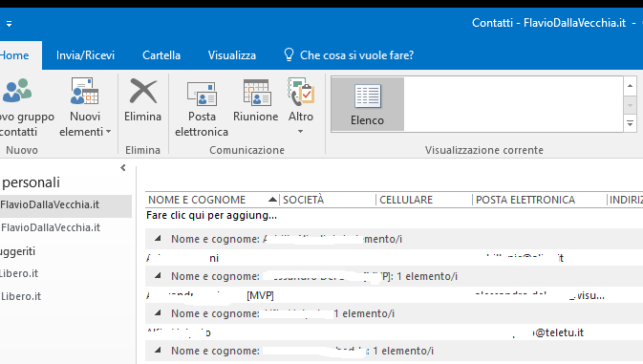Screen dimensions: 643x364
Task: Select the contact with @teletu.it email
Action: [x=394, y=332]
